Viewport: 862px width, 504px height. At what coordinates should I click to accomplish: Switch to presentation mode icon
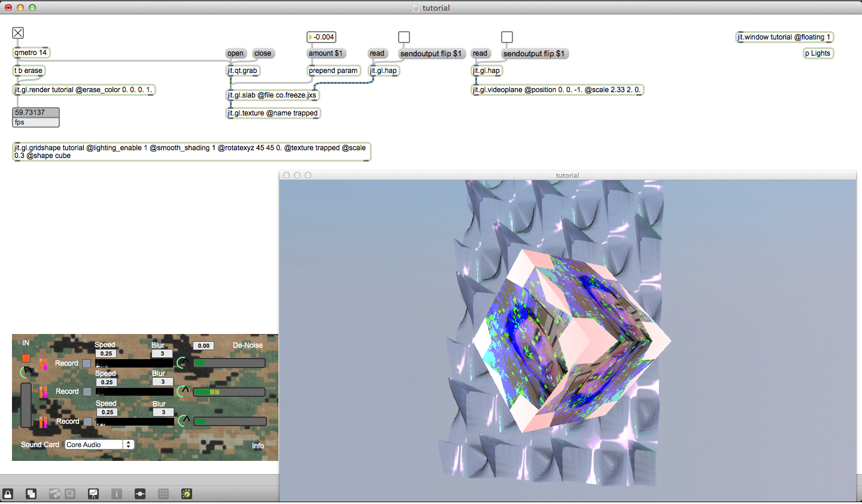pyautogui.click(x=93, y=494)
